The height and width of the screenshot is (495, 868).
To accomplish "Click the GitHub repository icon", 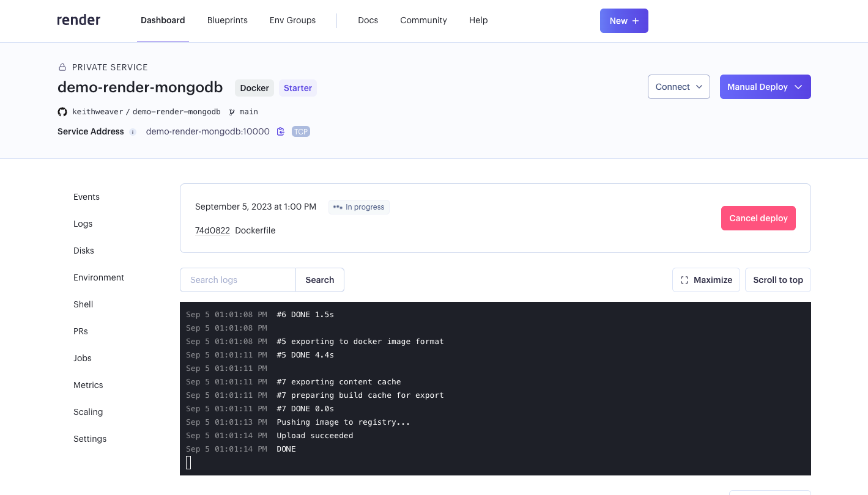I will [62, 112].
